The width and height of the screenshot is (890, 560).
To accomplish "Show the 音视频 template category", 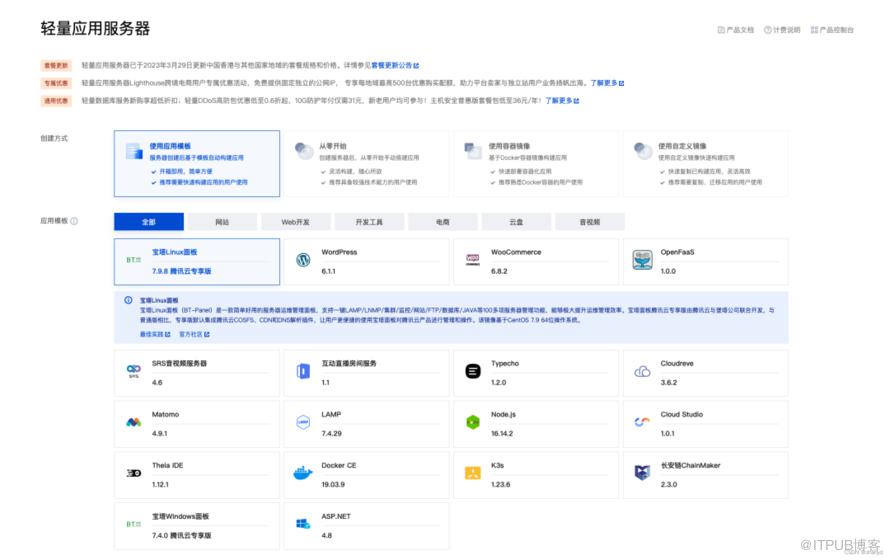I will [x=589, y=222].
